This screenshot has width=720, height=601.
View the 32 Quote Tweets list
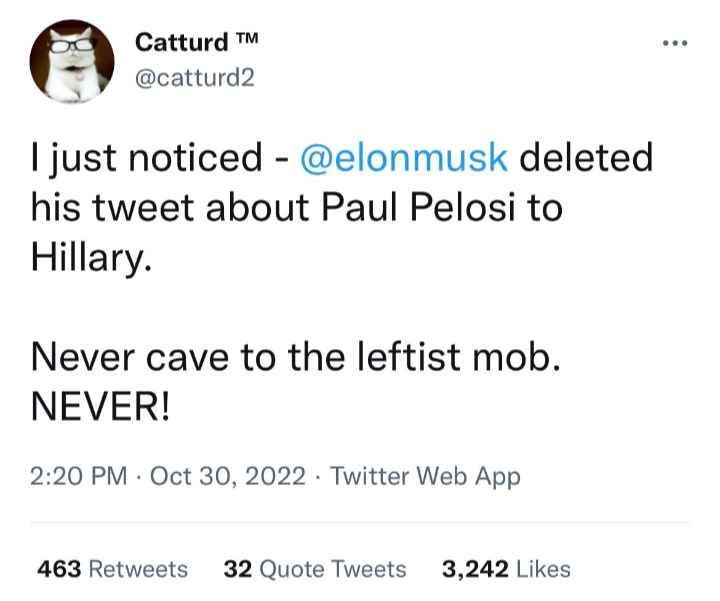(x=314, y=569)
